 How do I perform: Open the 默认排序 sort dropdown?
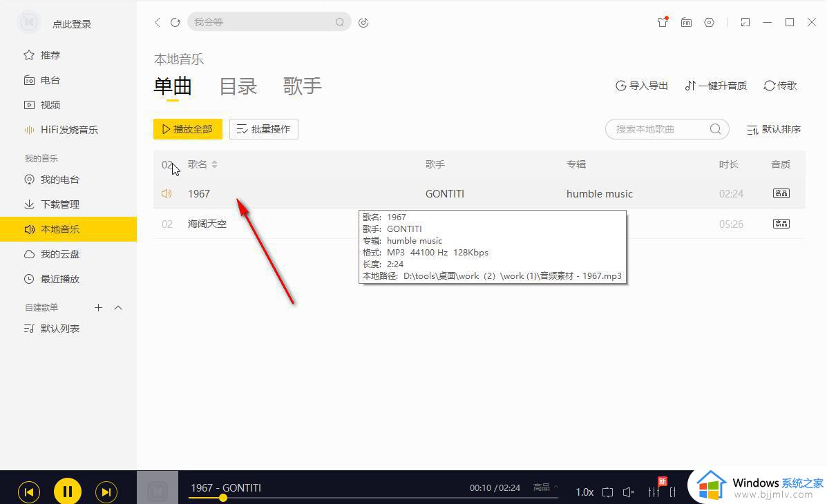click(x=774, y=129)
